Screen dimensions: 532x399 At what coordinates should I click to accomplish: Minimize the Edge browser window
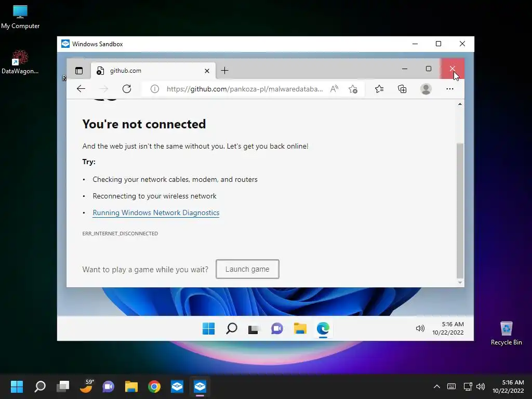(x=405, y=69)
